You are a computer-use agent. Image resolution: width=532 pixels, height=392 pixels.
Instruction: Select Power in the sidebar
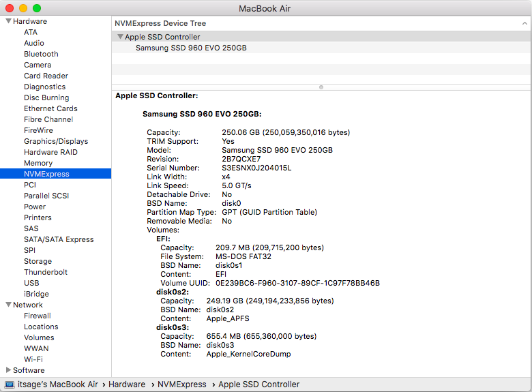35,207
